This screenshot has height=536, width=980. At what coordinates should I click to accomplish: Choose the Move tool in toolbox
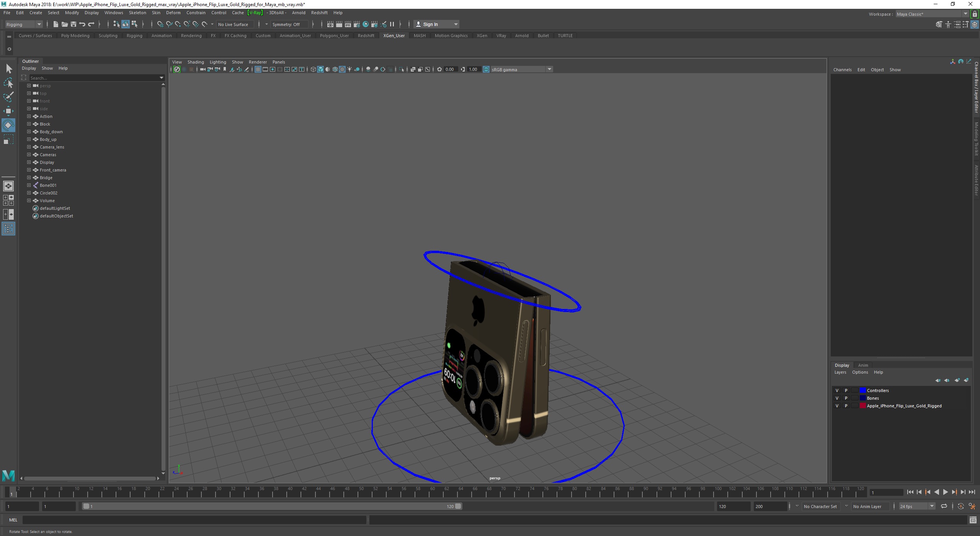point(8,111)
